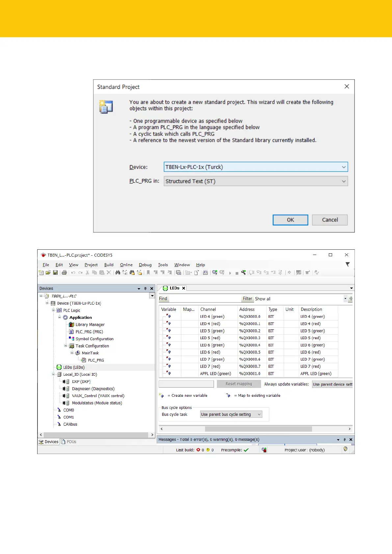Pin the Messages panel
The height and width of the screenshot is (554, 392).
pyautogui.click(x=345, y=440)
